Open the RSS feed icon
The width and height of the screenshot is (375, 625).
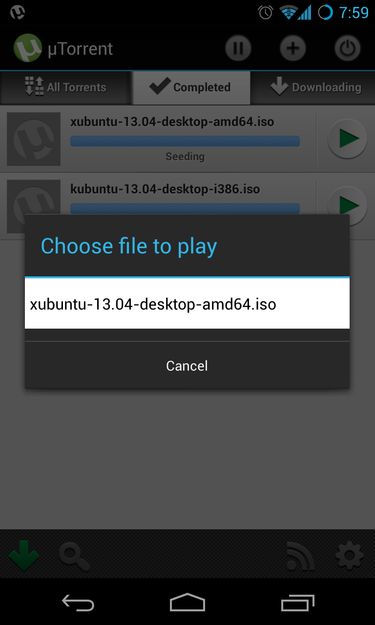(x=300, y=556)
